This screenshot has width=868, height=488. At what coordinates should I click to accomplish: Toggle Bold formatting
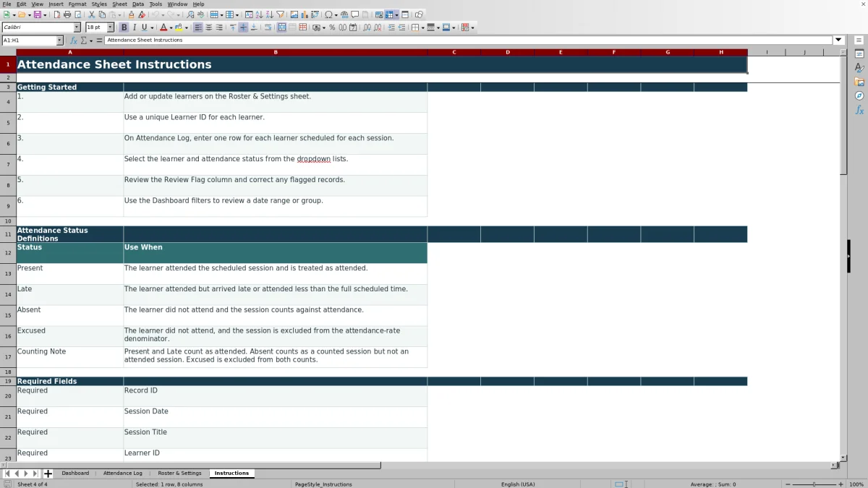[124, 27]
